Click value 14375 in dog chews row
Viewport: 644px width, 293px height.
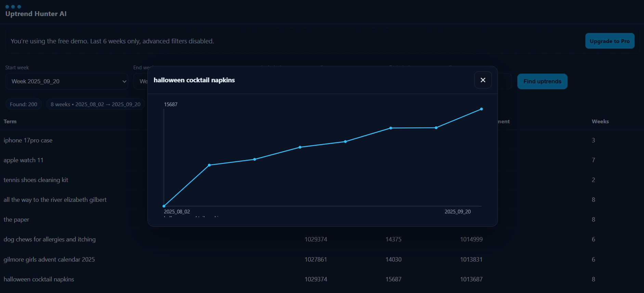pos(393,239)
